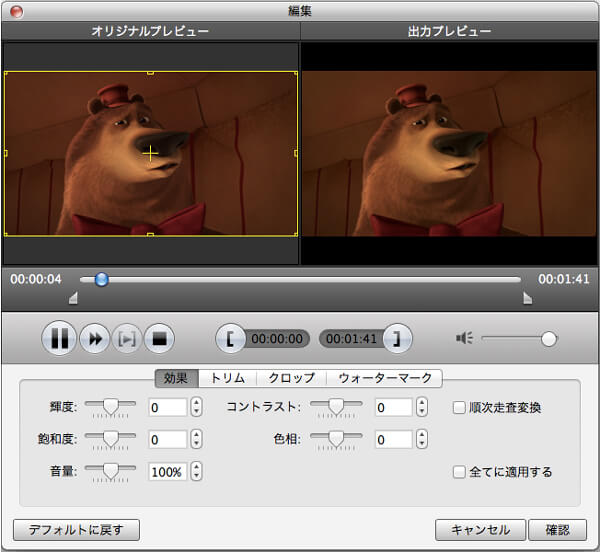
Task: Stop playback with the stop button
Action: (159, 339)
